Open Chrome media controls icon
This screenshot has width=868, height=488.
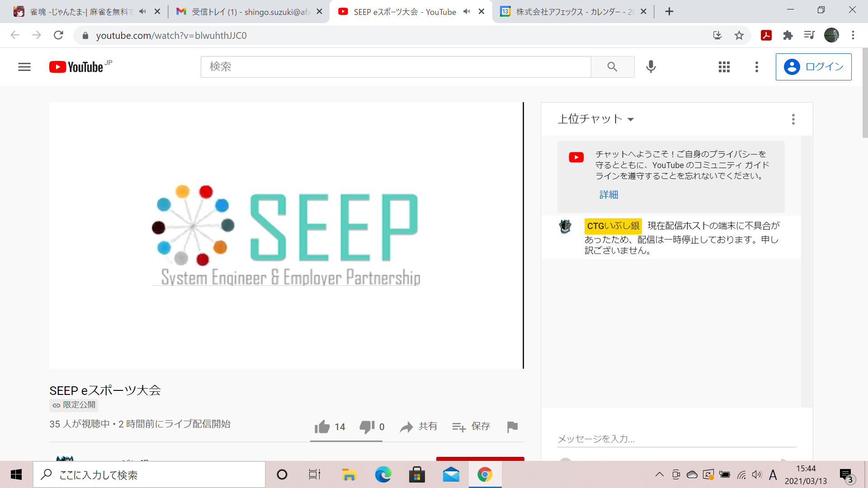[809, 35]
